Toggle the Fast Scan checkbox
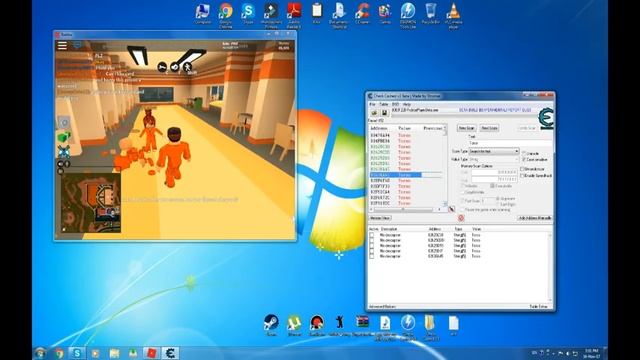 pos(463,201)
